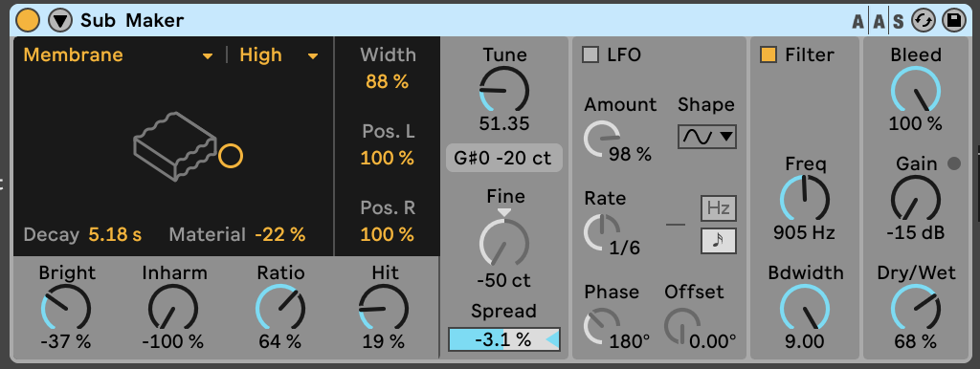Switch LFO rate to note sync mode
The width and height of the screenshot is (980, 369).
point(718,241)
